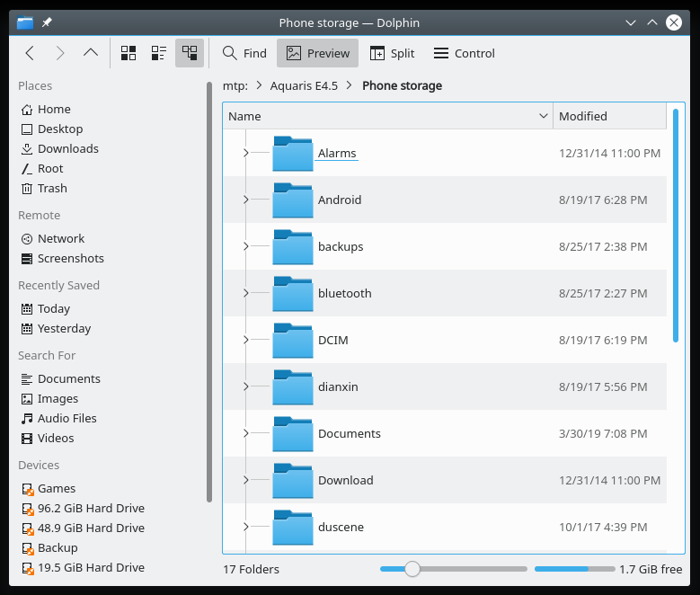Click the Name column sort arrow
700x595 pixels.
click(543, 116)
